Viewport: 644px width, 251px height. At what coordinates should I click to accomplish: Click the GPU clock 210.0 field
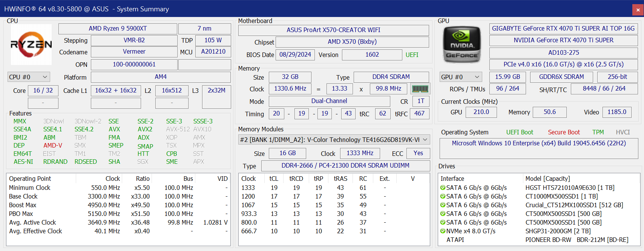click(x=481, y=112)
